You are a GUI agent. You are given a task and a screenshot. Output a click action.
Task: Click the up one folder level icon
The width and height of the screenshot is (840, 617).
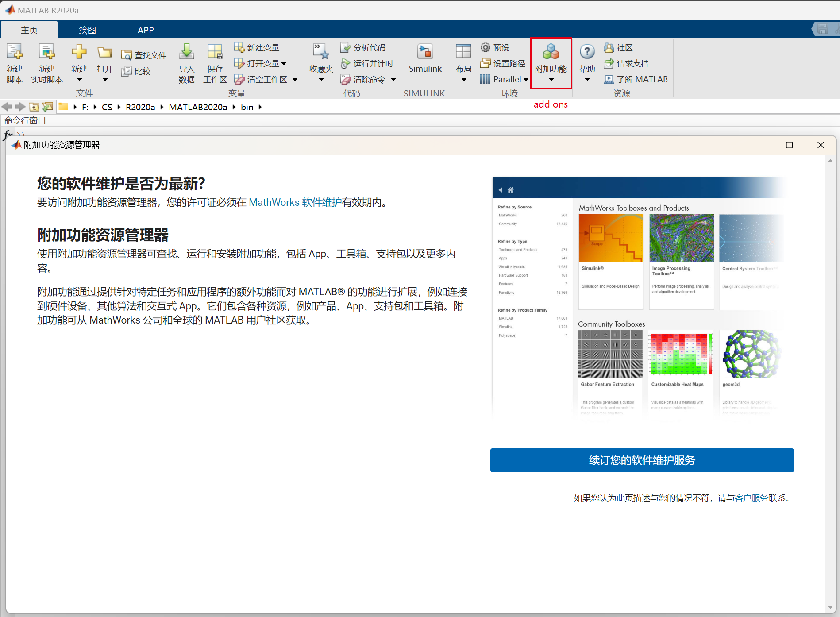34,107
